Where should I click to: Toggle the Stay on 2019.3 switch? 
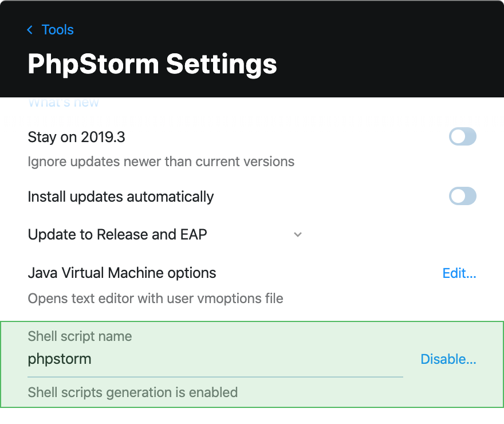[463, 136]
